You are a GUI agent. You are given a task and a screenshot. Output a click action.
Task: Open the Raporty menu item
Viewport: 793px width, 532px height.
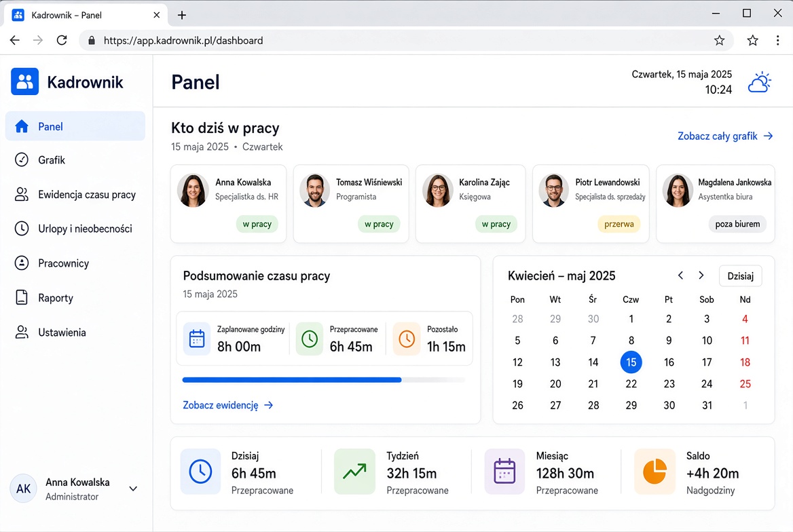point(75,297)
